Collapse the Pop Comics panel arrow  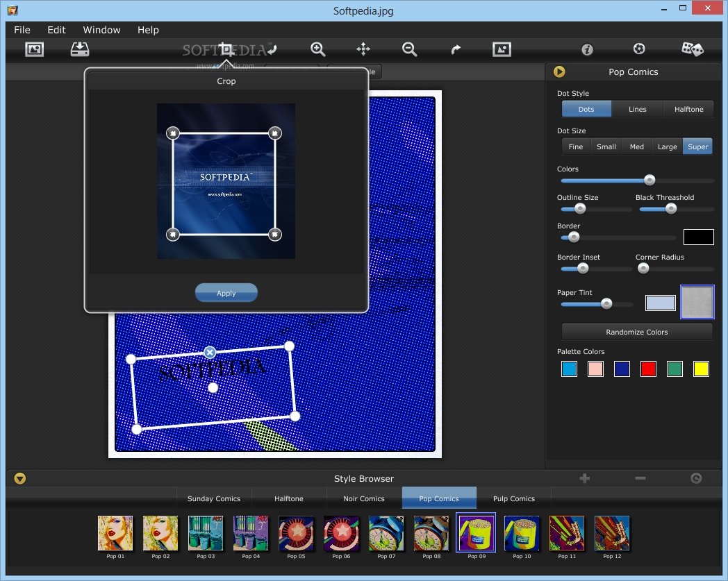click(x=559, y=71)
